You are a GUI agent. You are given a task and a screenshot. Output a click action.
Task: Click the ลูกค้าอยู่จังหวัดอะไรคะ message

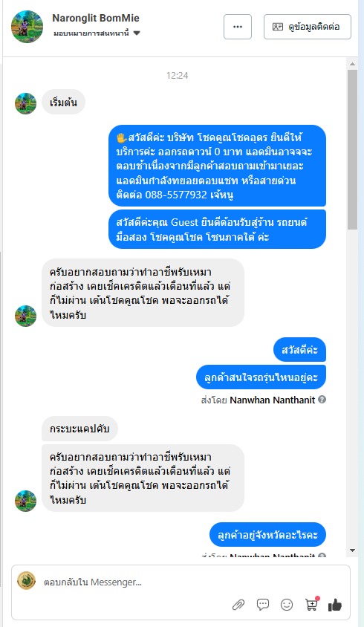click(x=267, y=535)
